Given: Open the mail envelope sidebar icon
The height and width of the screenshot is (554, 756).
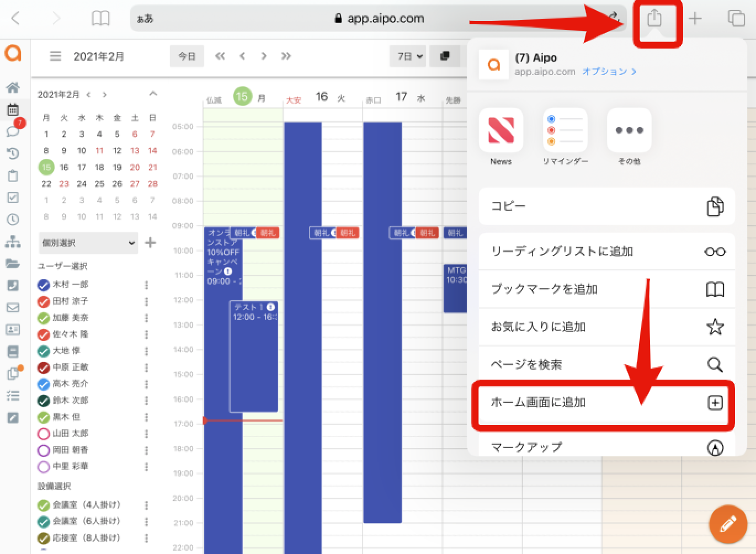Looking at the screenshot, I should tap(13, 307).
